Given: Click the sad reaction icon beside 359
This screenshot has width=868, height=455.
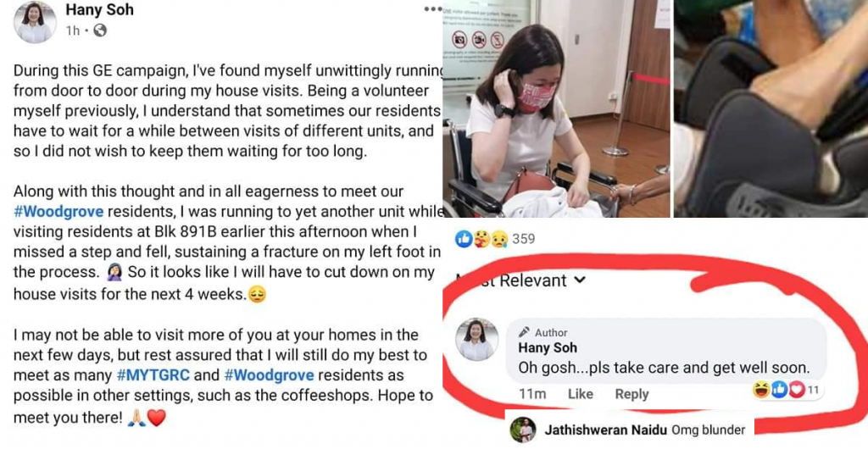Looking at the screenshot, I should coord(499,239).
